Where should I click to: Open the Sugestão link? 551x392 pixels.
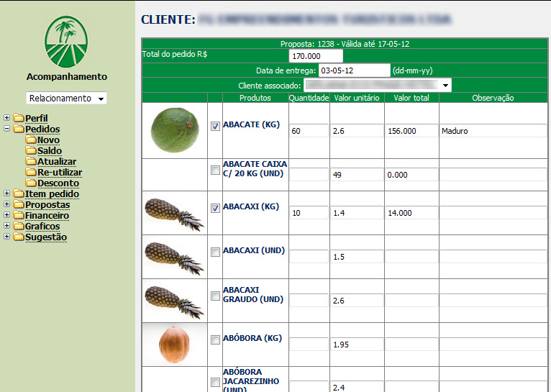coord(46,237)
